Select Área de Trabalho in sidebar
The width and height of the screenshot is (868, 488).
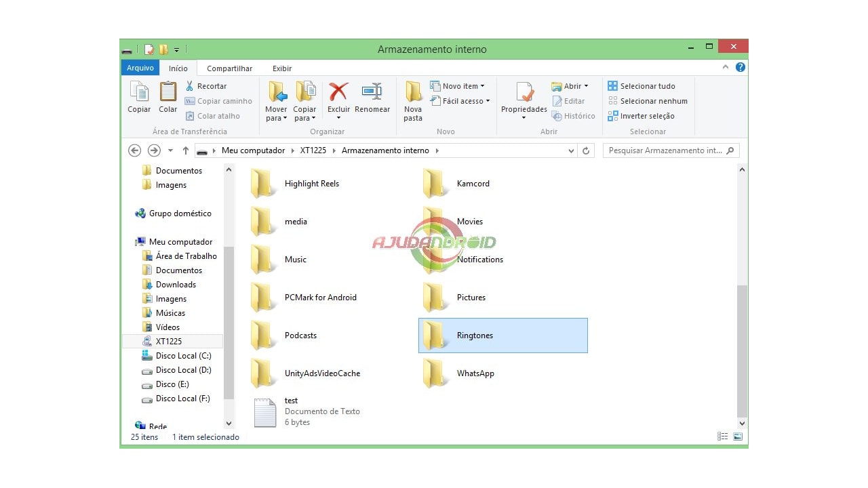180,256
